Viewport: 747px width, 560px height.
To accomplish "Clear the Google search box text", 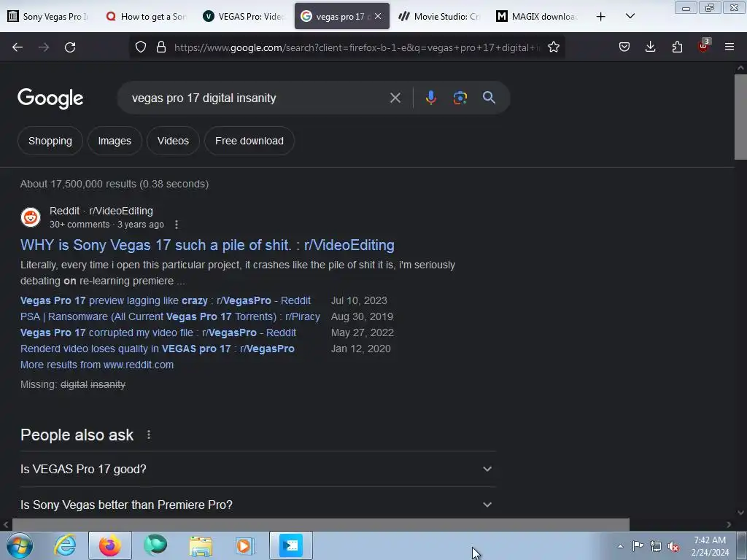I will click(x=395, y=98).
